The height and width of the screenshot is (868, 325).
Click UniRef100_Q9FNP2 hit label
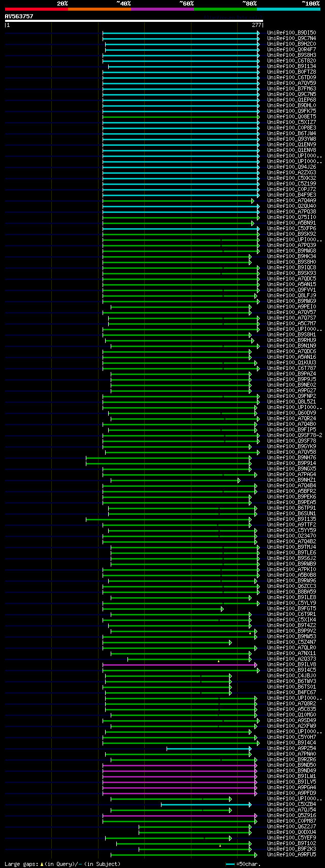(291, 396)
